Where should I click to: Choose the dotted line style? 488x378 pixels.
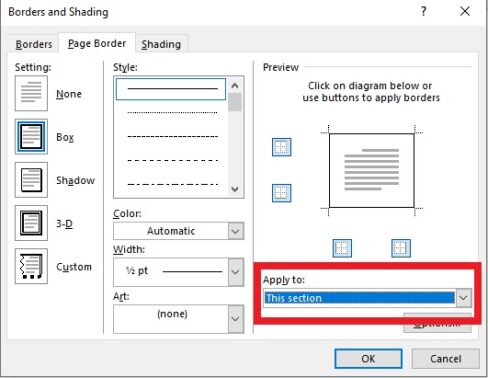coord(172,113)
